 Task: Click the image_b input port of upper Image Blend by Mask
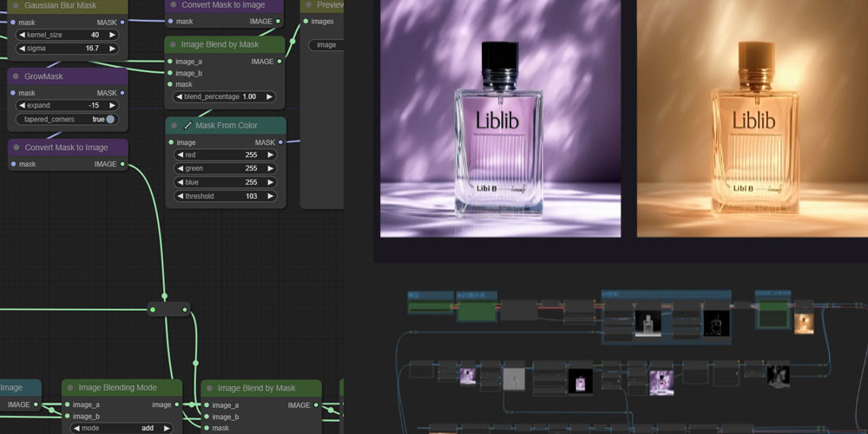pos(169,73)
